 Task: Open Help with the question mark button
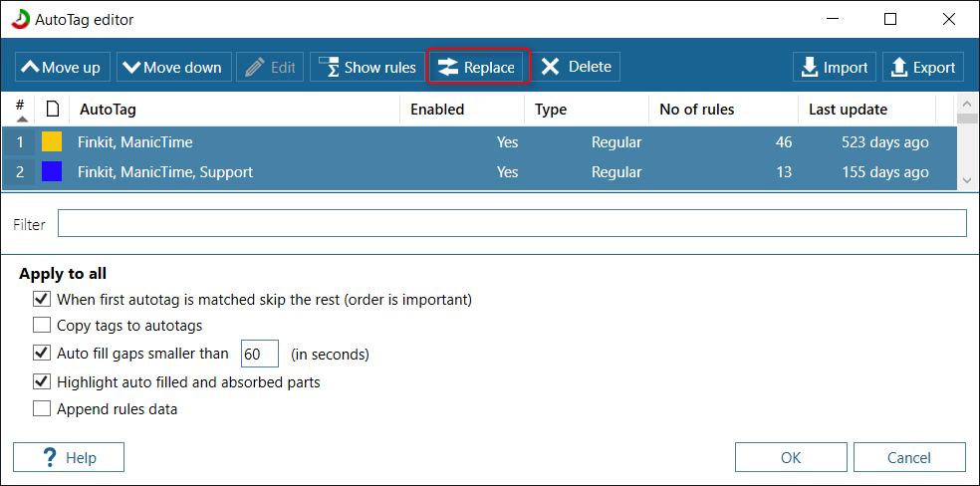coord(69,457)
